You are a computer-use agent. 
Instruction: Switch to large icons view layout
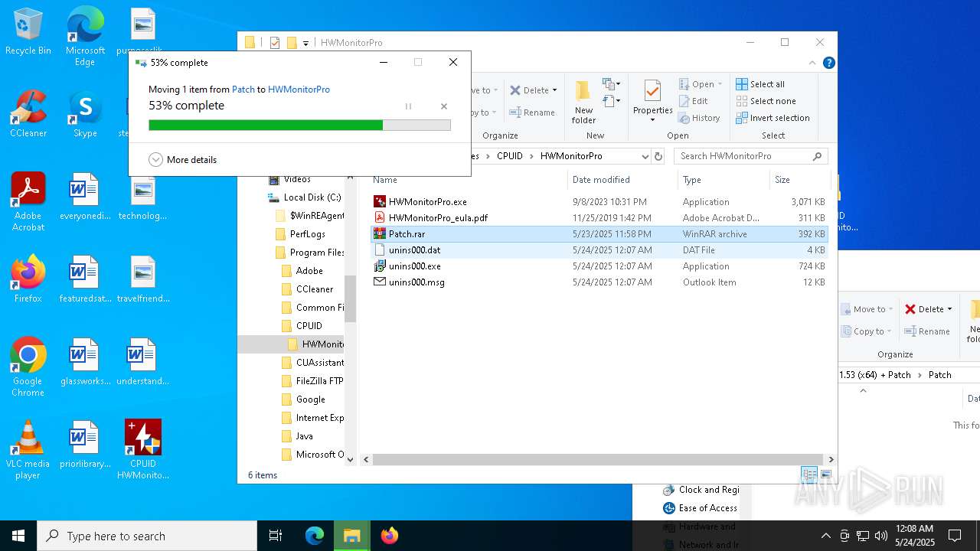tap(826, 475)
